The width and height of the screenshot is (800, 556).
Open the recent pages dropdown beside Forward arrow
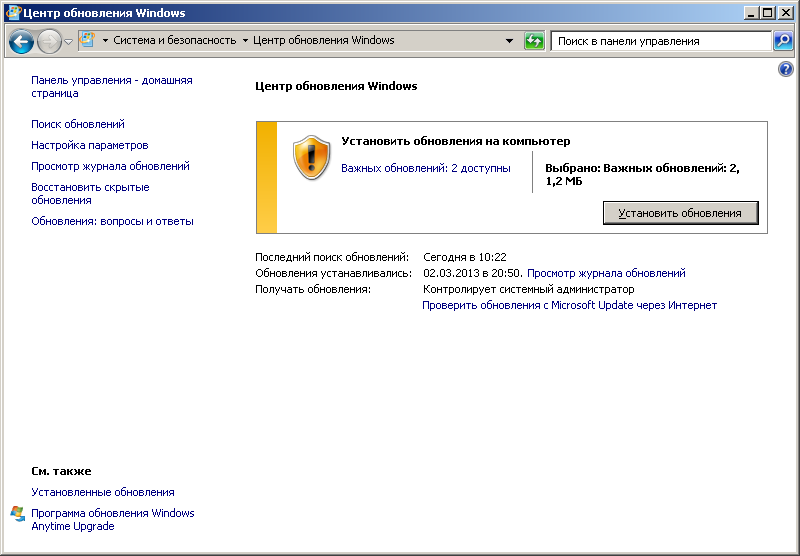tap(68, 41)
